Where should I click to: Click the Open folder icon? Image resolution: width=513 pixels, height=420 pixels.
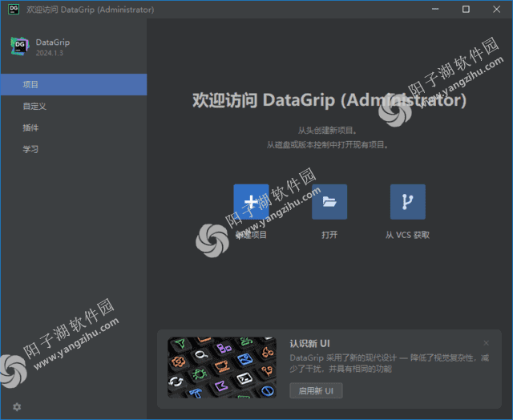click(x=329, y=202)
